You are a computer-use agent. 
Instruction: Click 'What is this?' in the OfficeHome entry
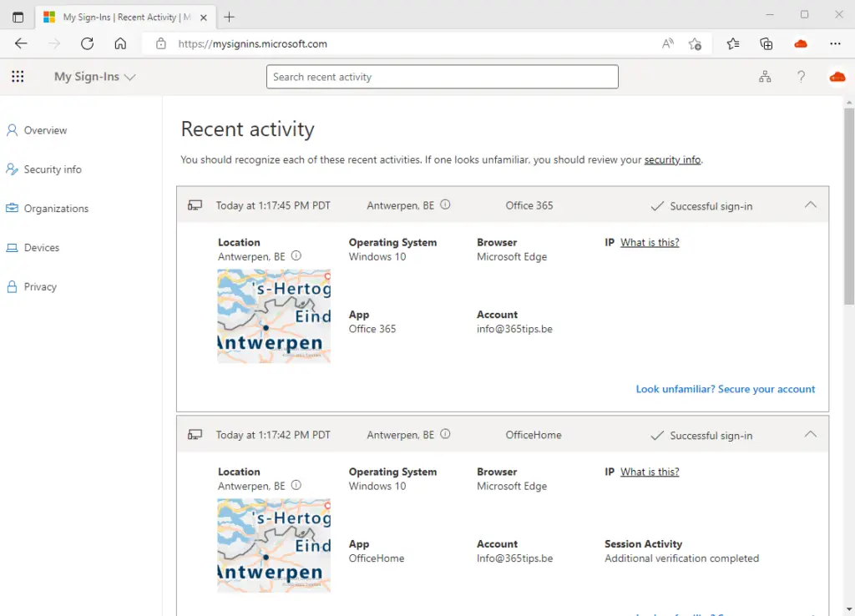point(650,472)
